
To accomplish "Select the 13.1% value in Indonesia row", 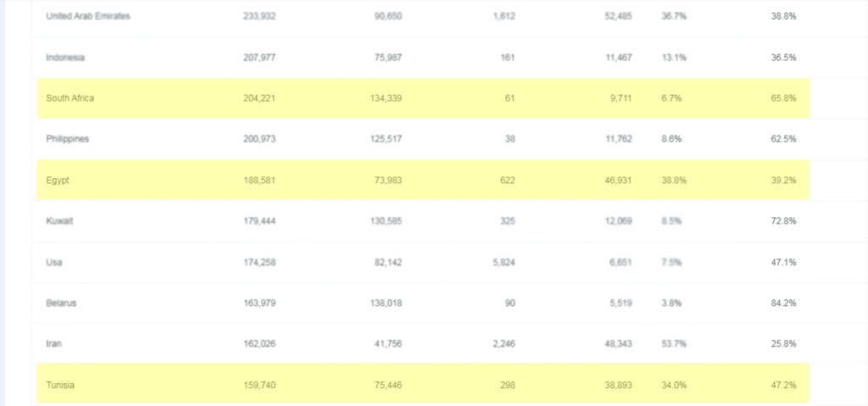I will (674, 57).
